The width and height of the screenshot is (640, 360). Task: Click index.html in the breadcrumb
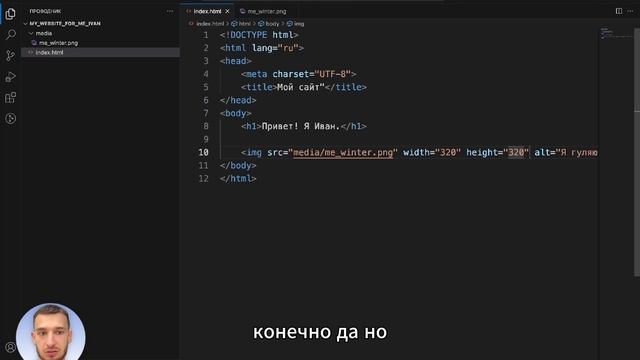point(210,24)
